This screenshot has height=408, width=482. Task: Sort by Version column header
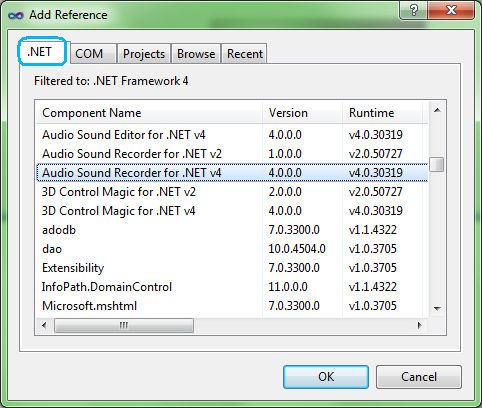(302, 113)
